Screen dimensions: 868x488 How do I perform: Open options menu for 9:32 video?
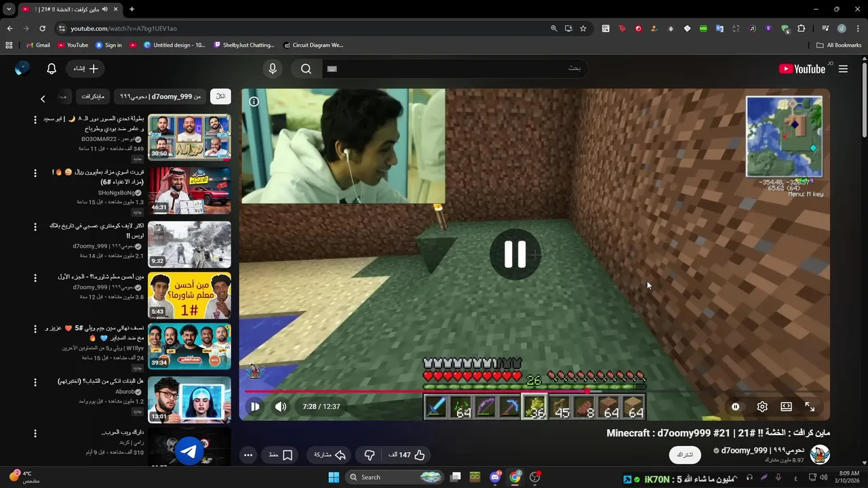(x=35, y=226)
